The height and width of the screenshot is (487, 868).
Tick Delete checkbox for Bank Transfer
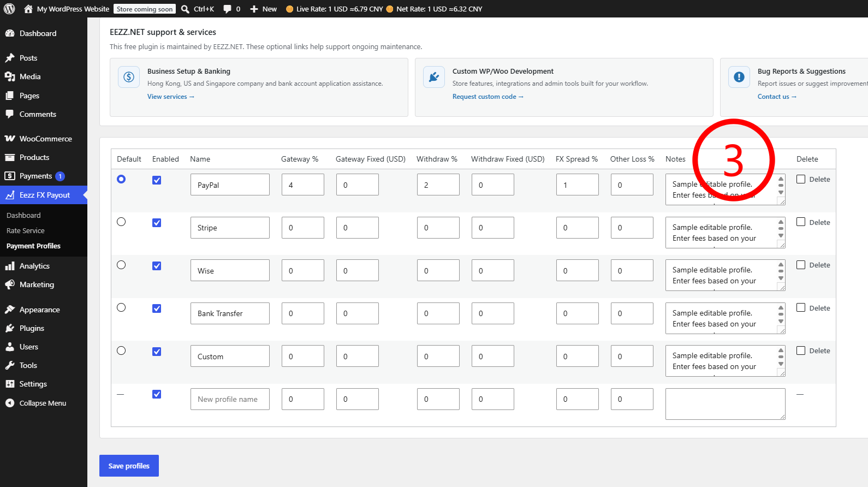tap(801, 307)
